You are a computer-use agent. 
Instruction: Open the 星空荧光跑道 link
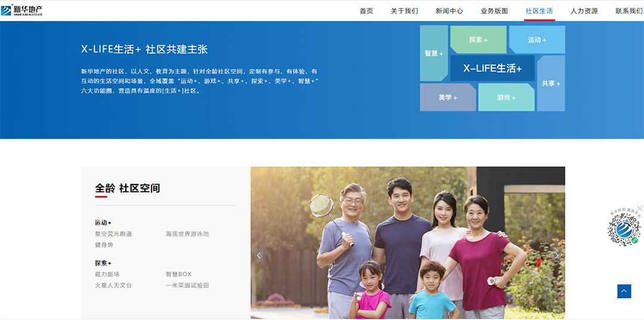click(x=113, y=234)
